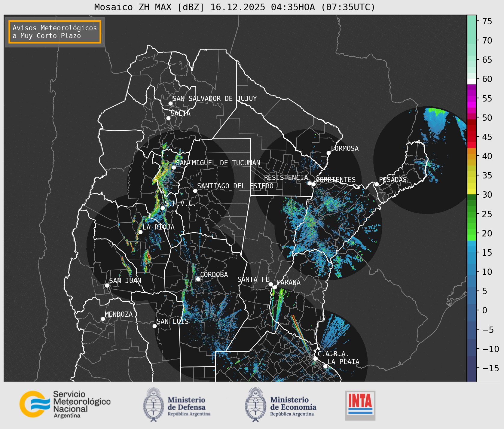504x429 pixels.
Task: Select the C.A.B.A. city marker
Action: pyautogui.click(x=315, y=358)
